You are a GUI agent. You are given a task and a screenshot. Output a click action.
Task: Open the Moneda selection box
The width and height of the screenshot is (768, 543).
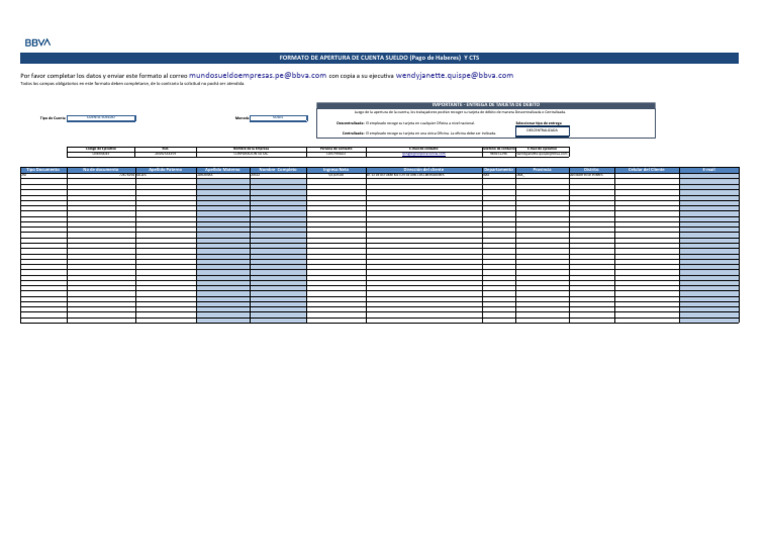click(279, 118)
